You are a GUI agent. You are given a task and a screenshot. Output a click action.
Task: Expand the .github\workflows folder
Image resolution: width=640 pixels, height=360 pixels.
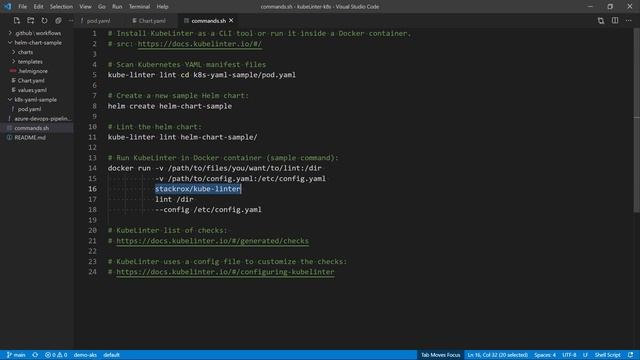38,33
